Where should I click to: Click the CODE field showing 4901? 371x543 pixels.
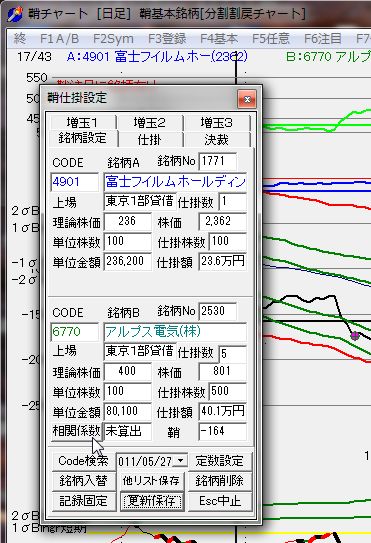[x=74, y=182]
